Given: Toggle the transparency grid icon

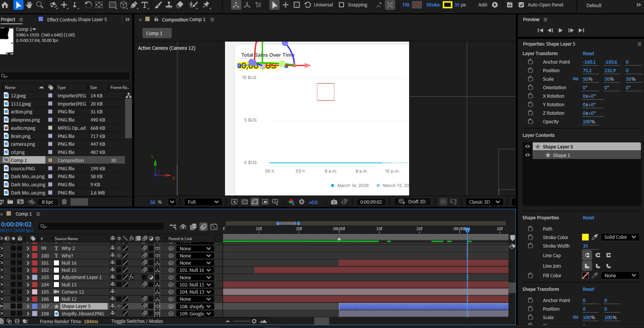Looking at the screenshot, I should pyautogui.click(x=244, y=202).
